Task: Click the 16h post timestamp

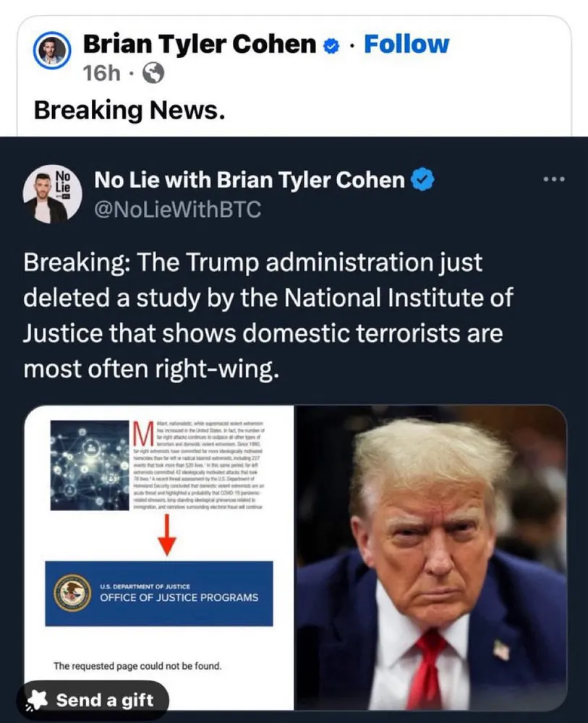Action: (101, 73)
